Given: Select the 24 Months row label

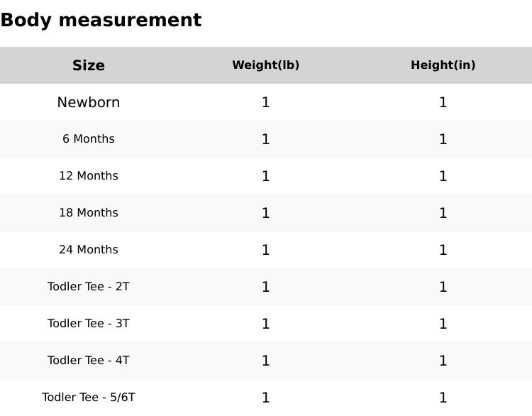Looking at the screenshot, I should 89,250.
